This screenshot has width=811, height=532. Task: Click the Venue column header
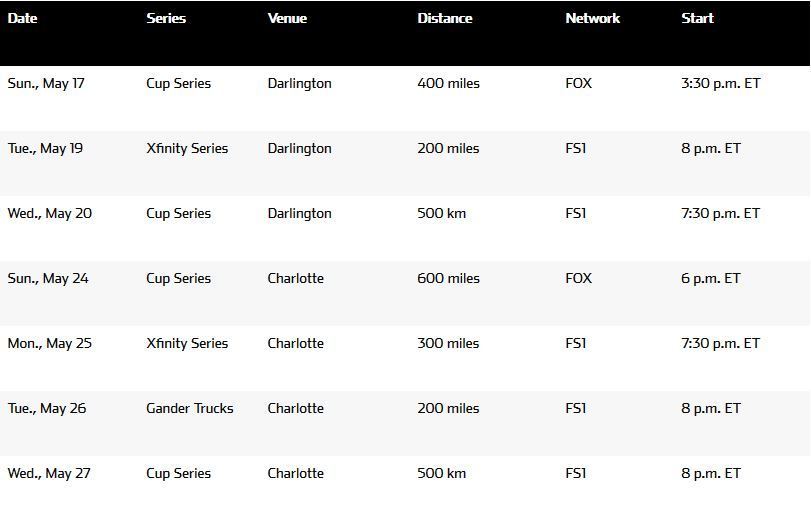click(287, 18)
